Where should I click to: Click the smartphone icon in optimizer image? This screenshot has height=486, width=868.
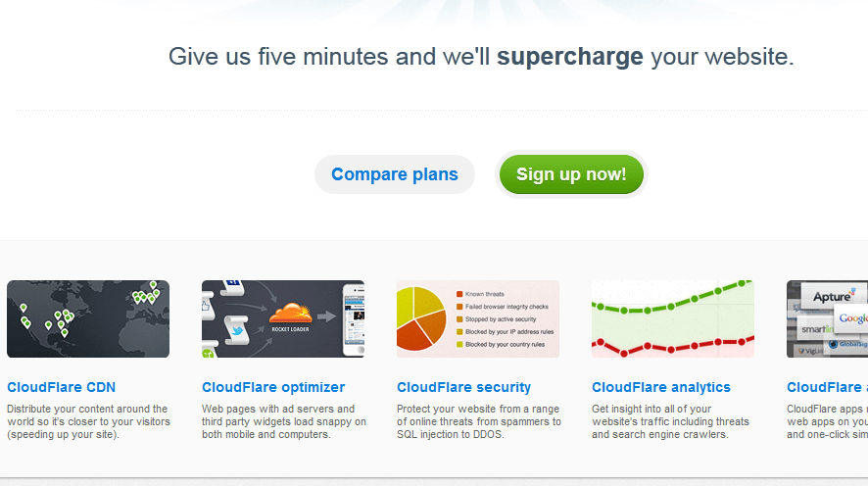[354, 320]
